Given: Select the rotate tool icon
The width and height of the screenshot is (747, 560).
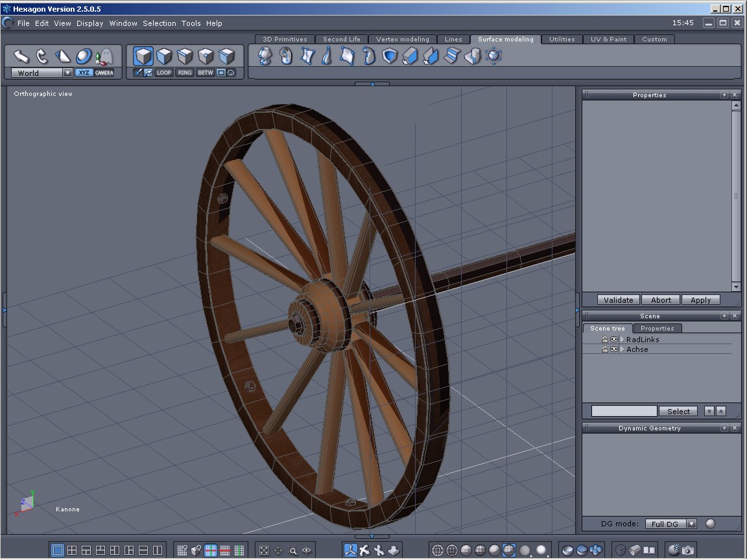Looking at the screenshot, I should [42, 56].
